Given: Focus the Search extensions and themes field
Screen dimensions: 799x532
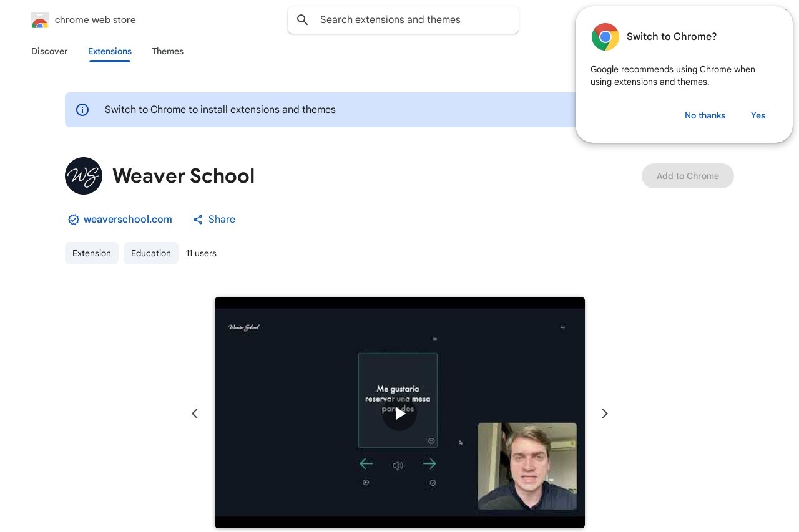Looking at the screenshot, I should pyautogui.click(x=403, y=20).
